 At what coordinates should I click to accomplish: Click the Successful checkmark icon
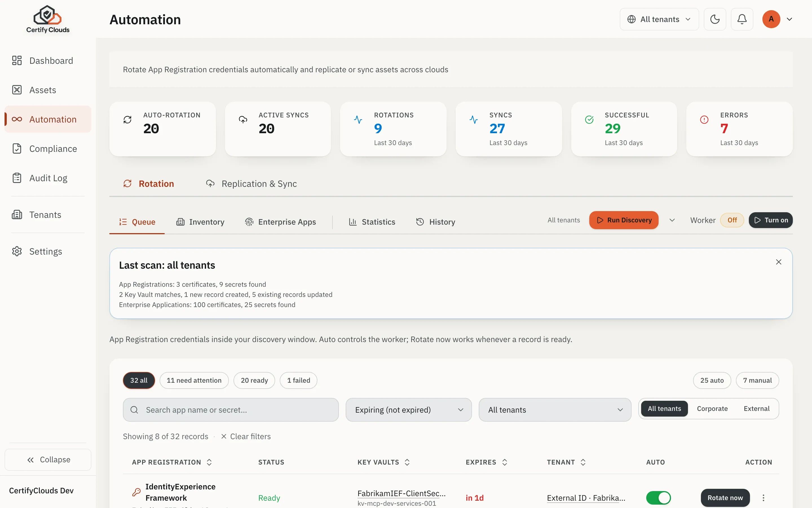click(589, 120)
